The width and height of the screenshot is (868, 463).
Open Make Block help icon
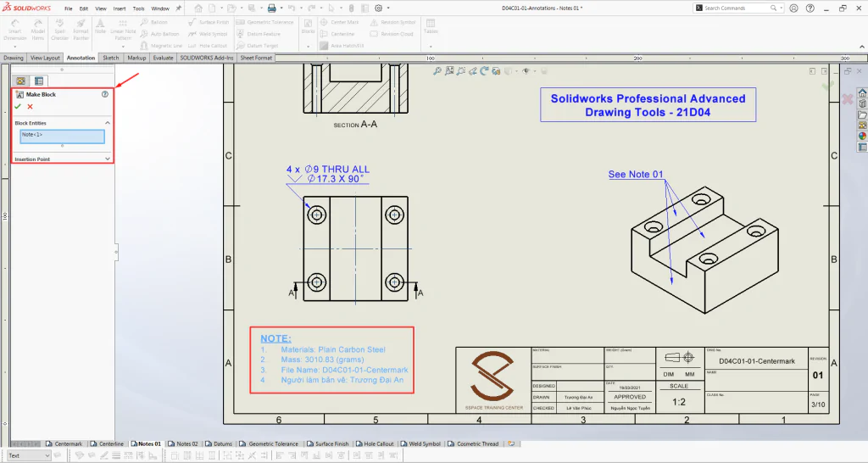pyautogui.click(x=104, y=94)
